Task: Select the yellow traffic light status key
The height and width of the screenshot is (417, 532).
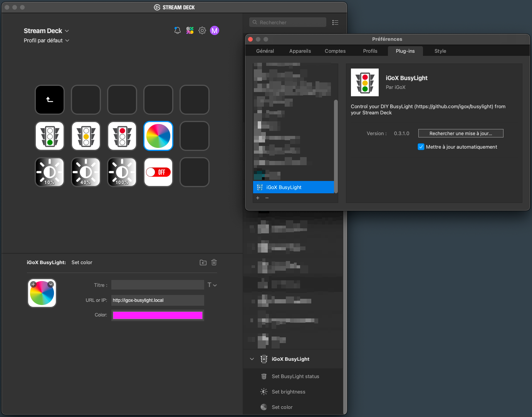Action: click(x=86, y=136)
